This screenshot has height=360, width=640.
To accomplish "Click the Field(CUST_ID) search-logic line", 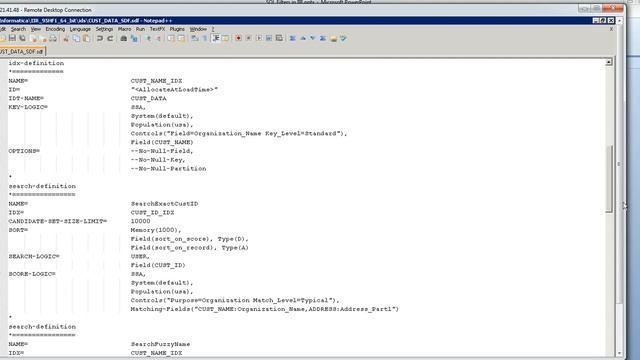I will tap(158, 265).
